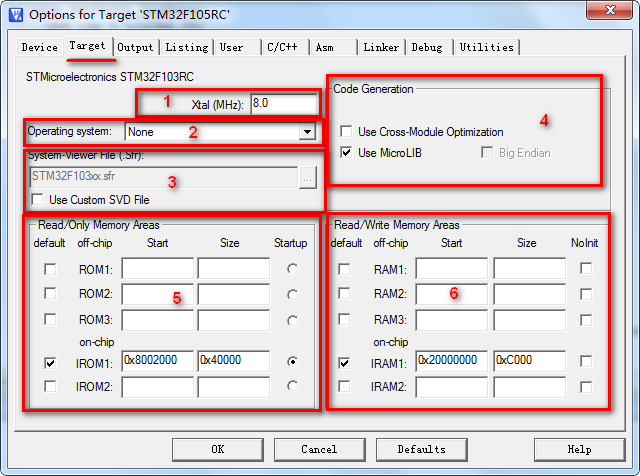Open the Debug tab
The height and width of the screenshot is (476, 640).
pos(427,47)
